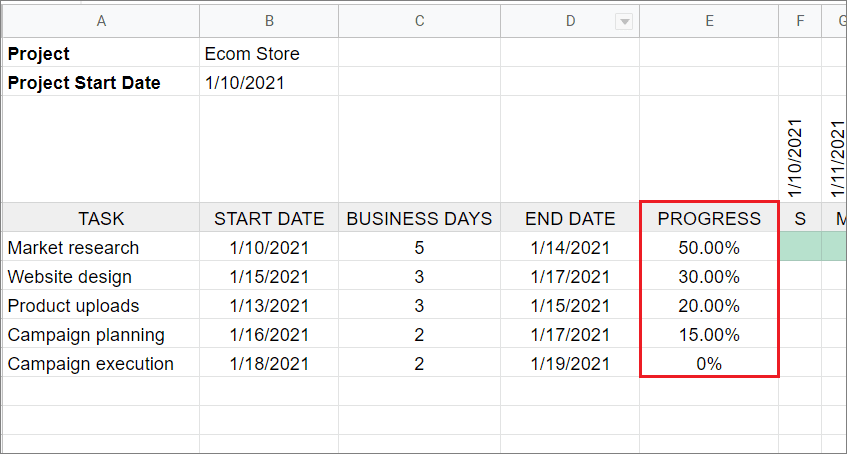
Task: Select the Website design task cell
Action: 100,277
